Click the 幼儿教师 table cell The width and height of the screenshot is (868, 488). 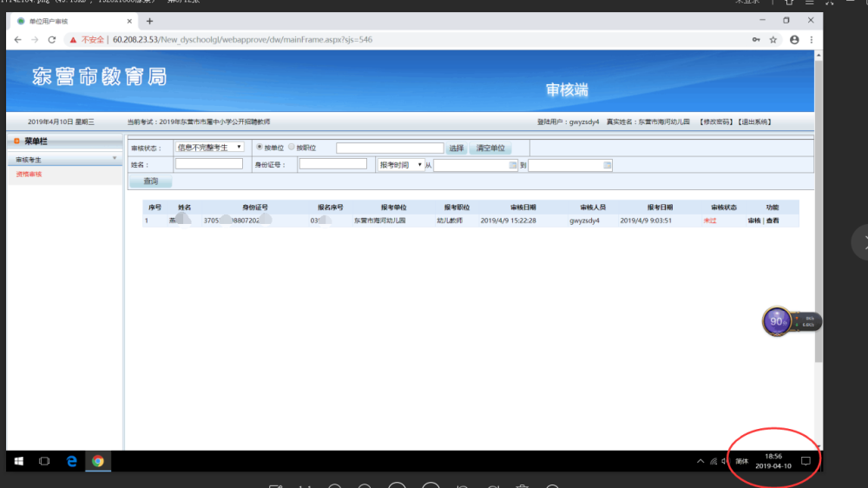tap(450, 221)
